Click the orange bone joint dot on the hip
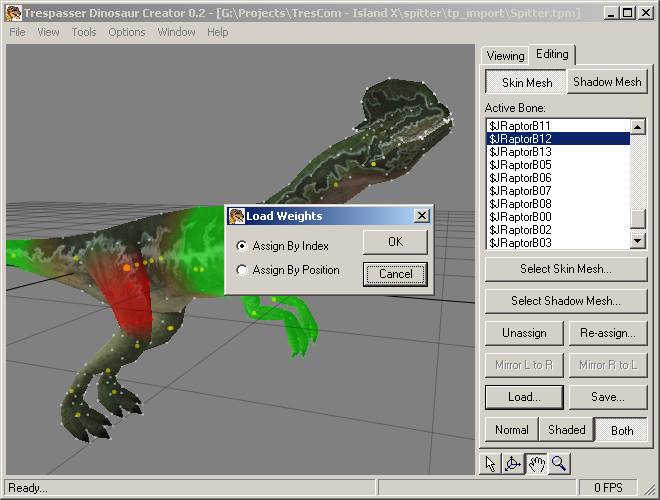 pyautogui.click(x=127, y=268)
